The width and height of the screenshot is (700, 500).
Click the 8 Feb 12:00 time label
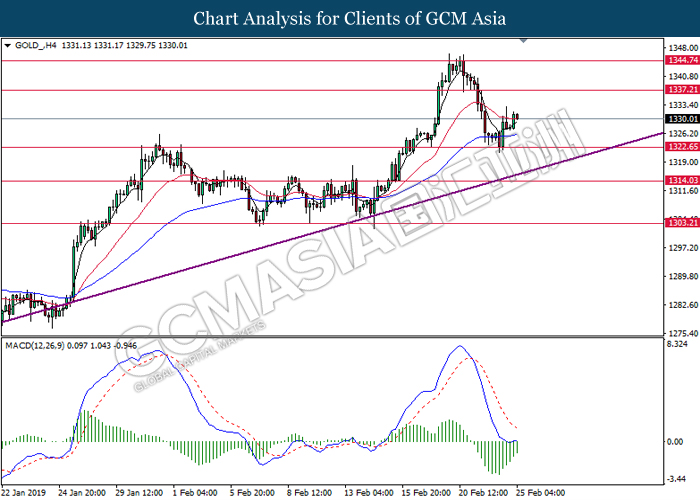(310, 493)
